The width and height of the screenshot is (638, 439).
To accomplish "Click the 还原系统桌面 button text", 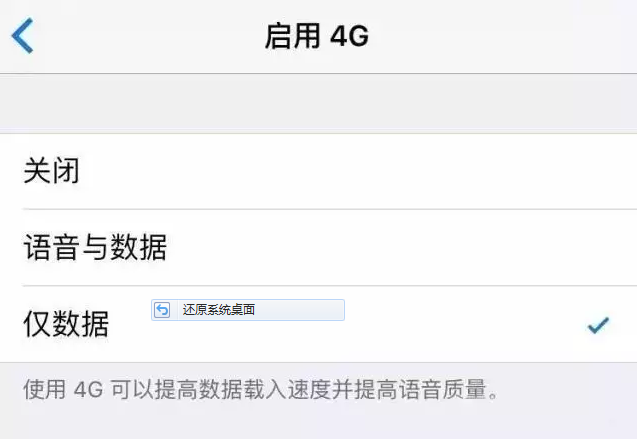I will tap(218, 310).
